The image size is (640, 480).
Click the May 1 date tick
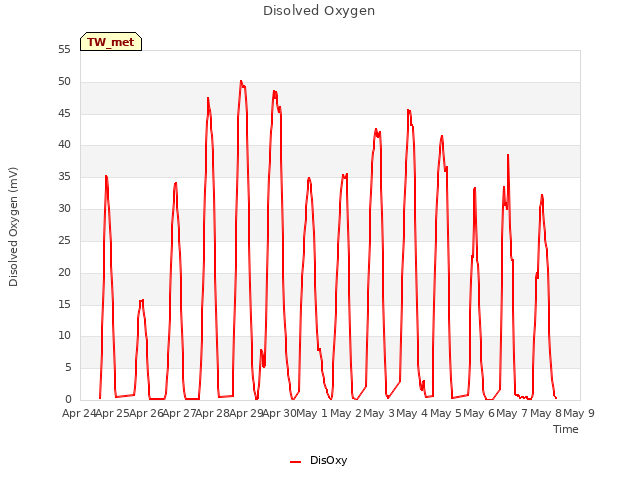[312, 413]
